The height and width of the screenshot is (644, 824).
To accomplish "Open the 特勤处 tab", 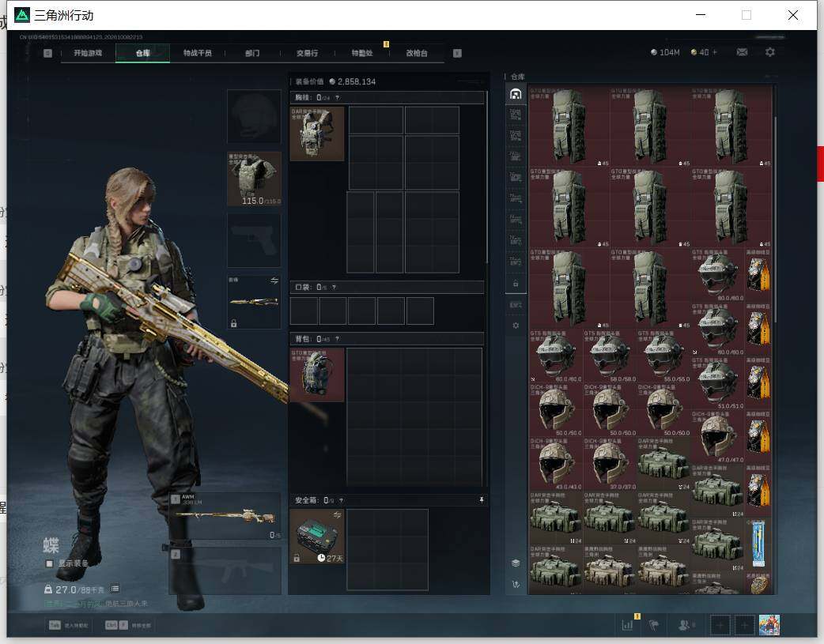I will (x=362, y=53).
